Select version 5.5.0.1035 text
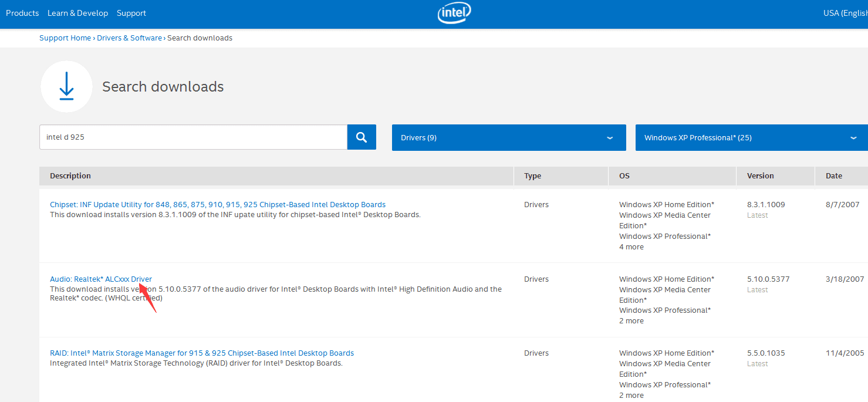This screenshot has width=868, height=402. tap(766, 353)
